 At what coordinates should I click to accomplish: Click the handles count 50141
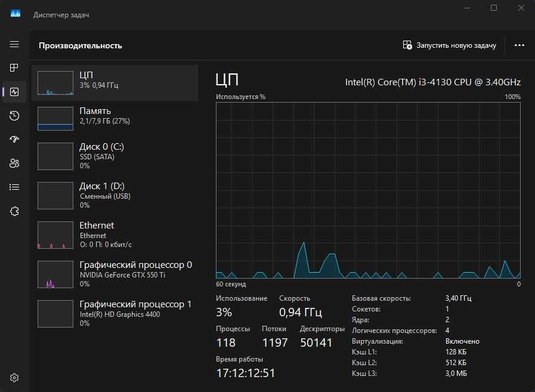316,342
